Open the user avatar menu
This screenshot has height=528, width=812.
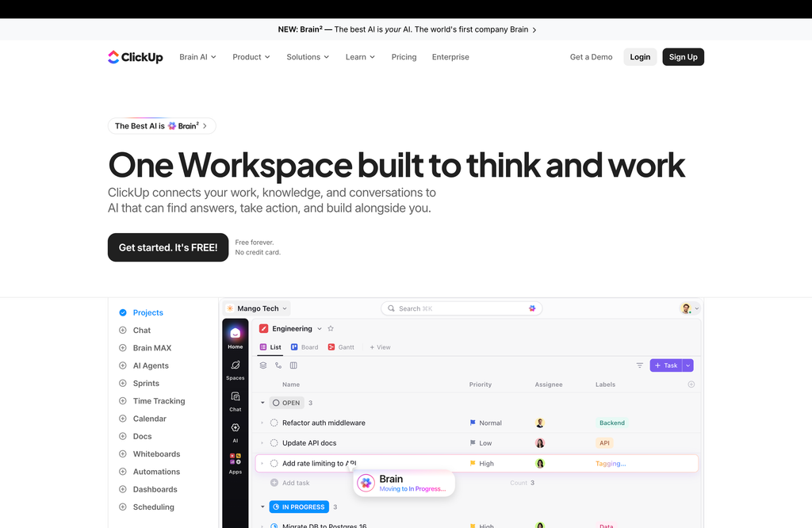click(x=689, y=308)
